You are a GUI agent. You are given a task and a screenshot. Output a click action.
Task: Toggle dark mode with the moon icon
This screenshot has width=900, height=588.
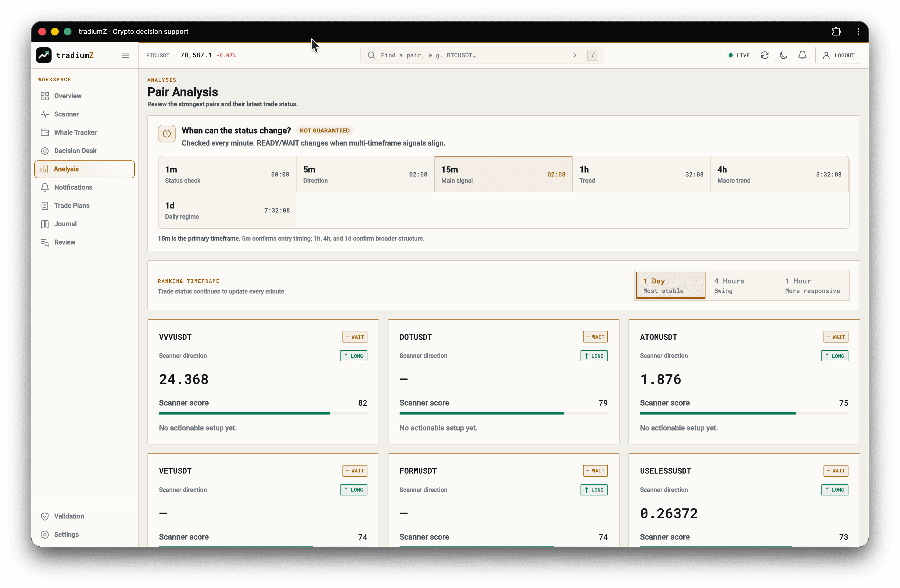tap(783, 55)
